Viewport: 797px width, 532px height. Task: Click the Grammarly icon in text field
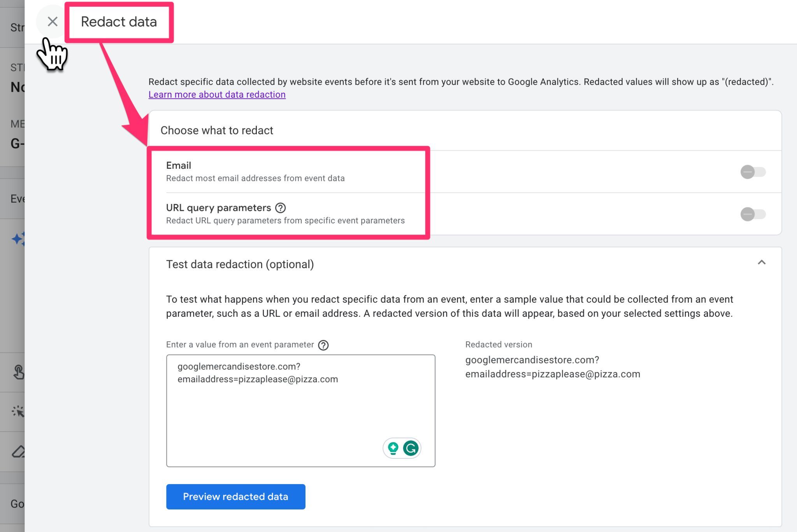click(411, 448)
